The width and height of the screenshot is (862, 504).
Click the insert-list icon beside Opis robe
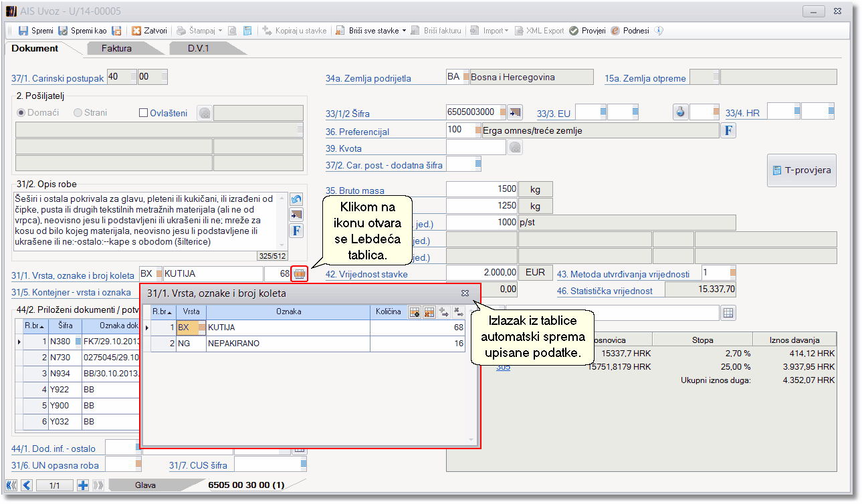(296, 215)
